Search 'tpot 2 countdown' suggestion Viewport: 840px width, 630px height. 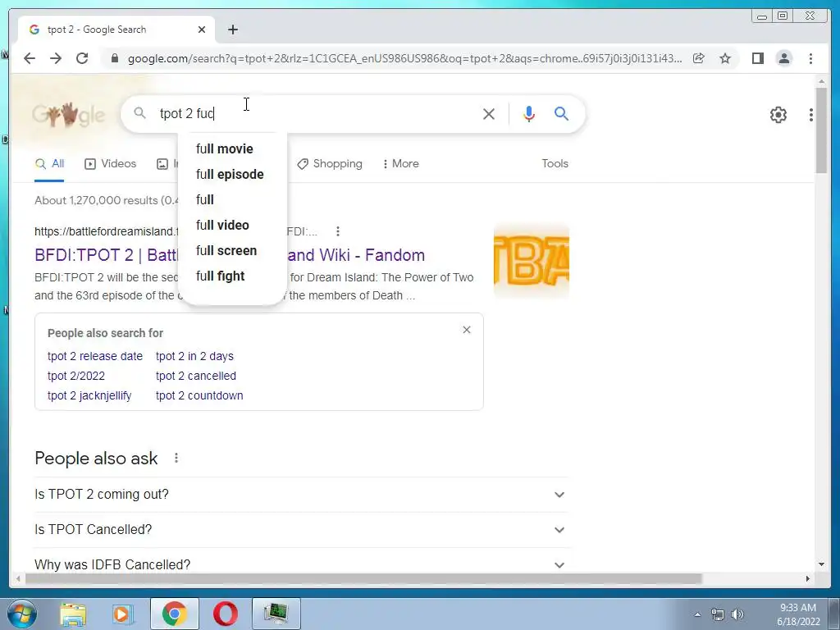click(199, 396)
